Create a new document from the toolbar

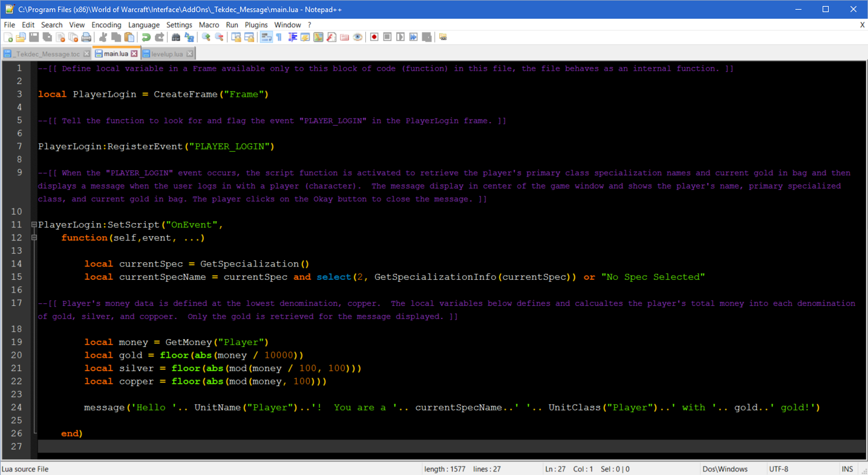pos(7,37)
